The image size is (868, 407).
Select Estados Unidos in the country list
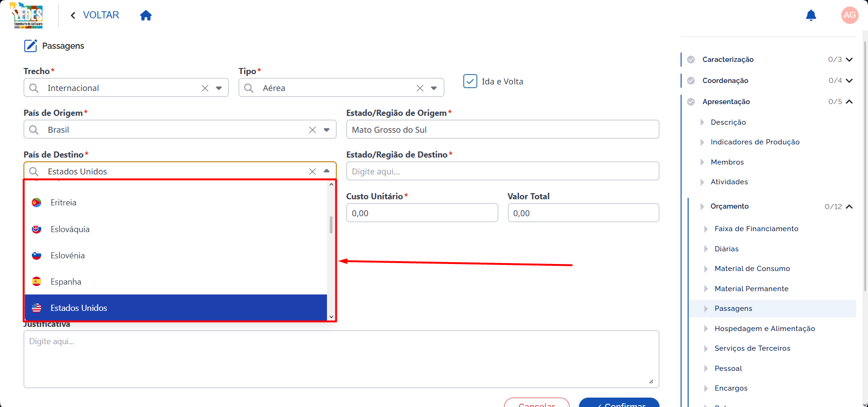(x=176, y=308)
